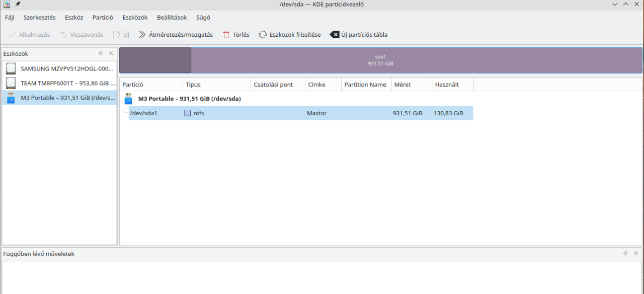Open the Partíció menu
Image resolution: width=644 pixels, height=294 pixels.
tap(103, 17)
